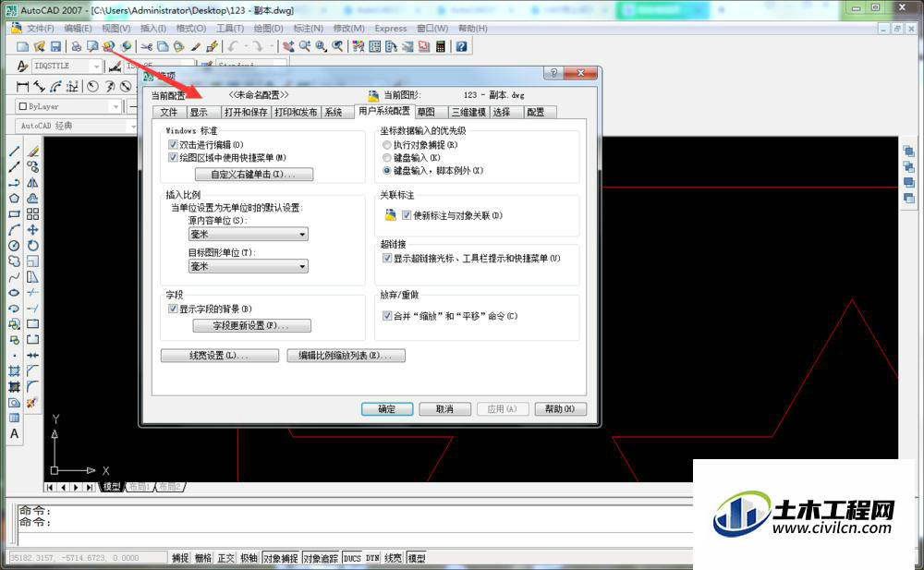Toggle 对象捕捉 in status bar
The width and height of the screenshot is (924, 570).
[x=281, y=558]
